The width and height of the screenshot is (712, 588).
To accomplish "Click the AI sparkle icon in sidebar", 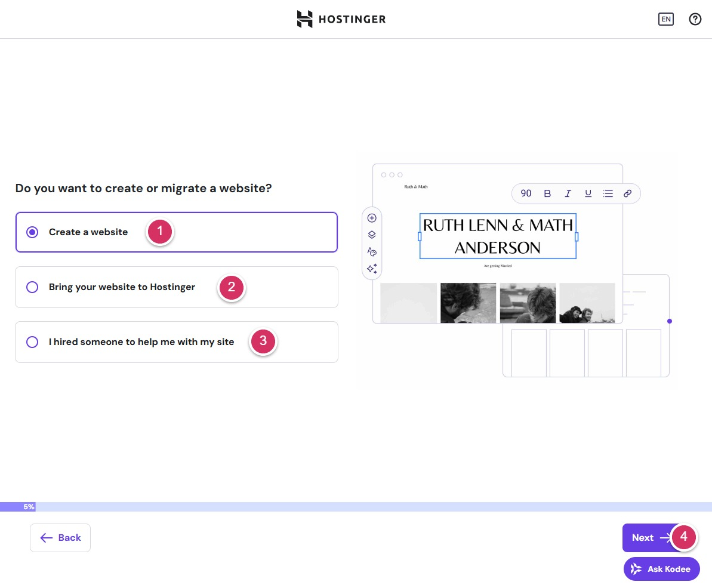I will coord(372,269).
